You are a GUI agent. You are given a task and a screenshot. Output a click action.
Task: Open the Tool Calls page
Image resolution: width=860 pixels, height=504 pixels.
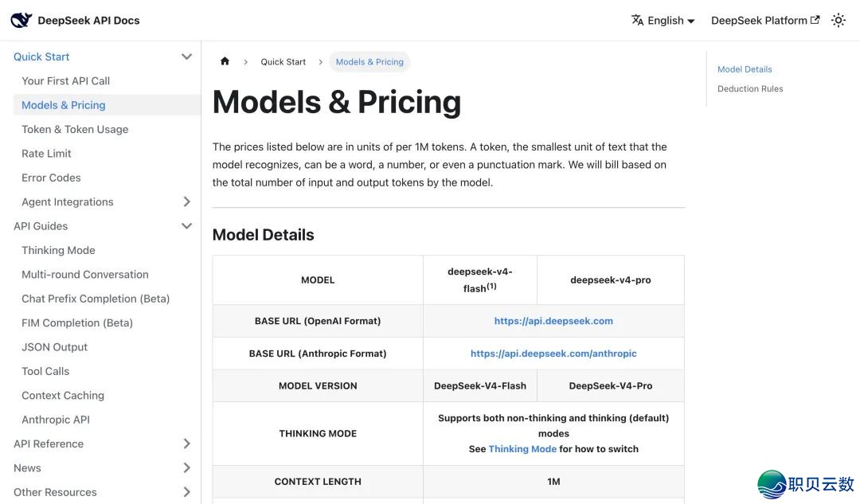pos(45,371)
